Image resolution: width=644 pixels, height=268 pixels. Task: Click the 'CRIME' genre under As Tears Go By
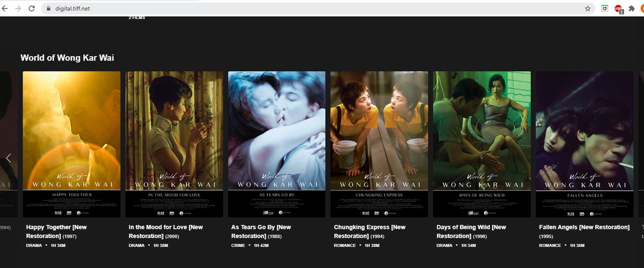(x=238, y=245)
